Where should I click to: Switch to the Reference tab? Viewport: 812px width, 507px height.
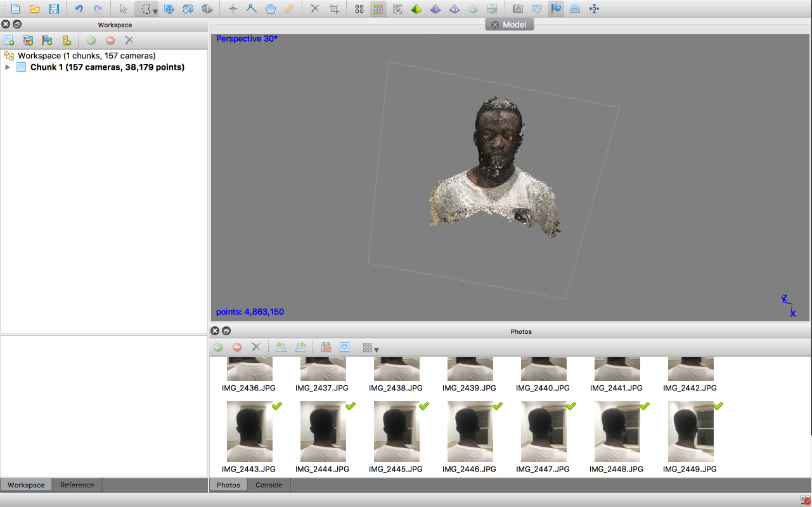click(x=77, y=485)
